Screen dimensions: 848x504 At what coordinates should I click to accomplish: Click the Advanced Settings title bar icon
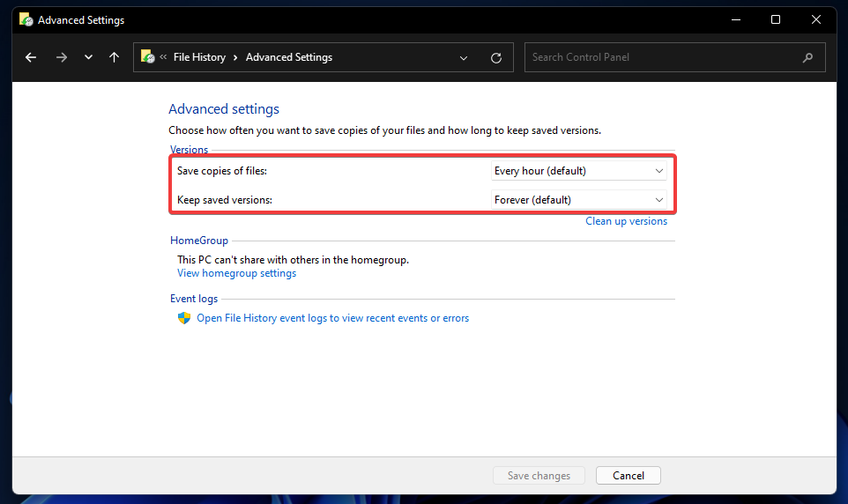26,19
